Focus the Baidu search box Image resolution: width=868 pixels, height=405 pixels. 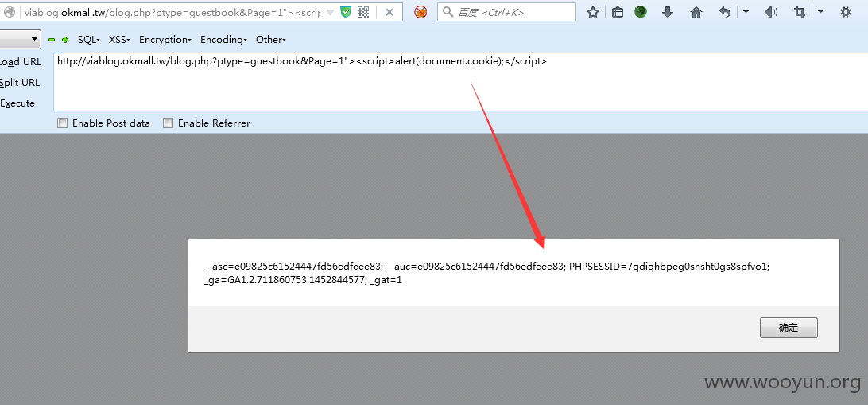pyautogui.click(x=506, y=12)
